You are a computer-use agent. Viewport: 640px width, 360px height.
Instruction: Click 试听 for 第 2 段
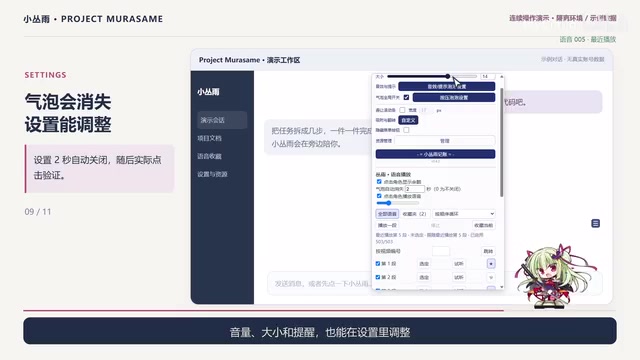pyautogui.click(x=459, y=278)
